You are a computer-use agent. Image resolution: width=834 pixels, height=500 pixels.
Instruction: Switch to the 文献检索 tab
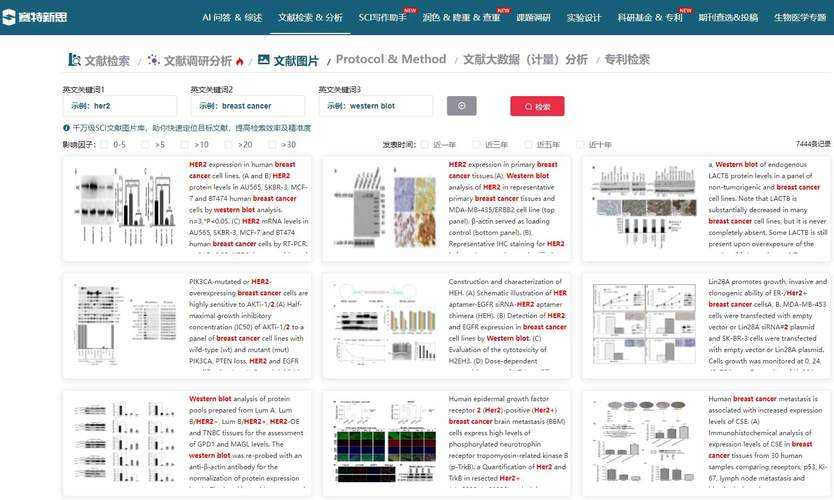click(x=99, y=60)
